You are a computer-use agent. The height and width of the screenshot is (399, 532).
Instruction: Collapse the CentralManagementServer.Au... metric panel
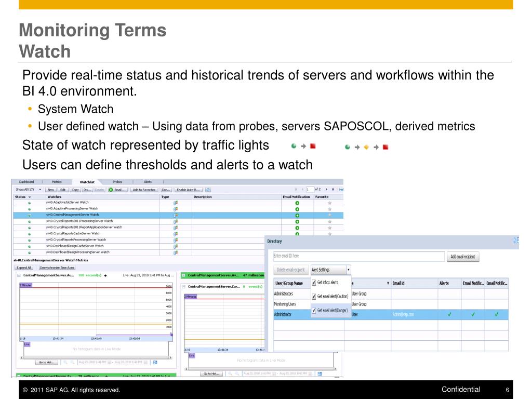click(19, 275)
